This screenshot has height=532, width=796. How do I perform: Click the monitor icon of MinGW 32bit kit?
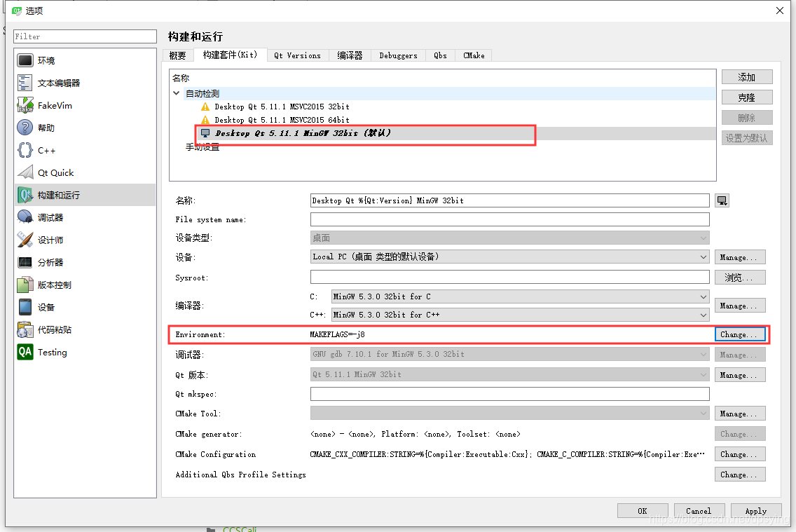click(205, 133)
